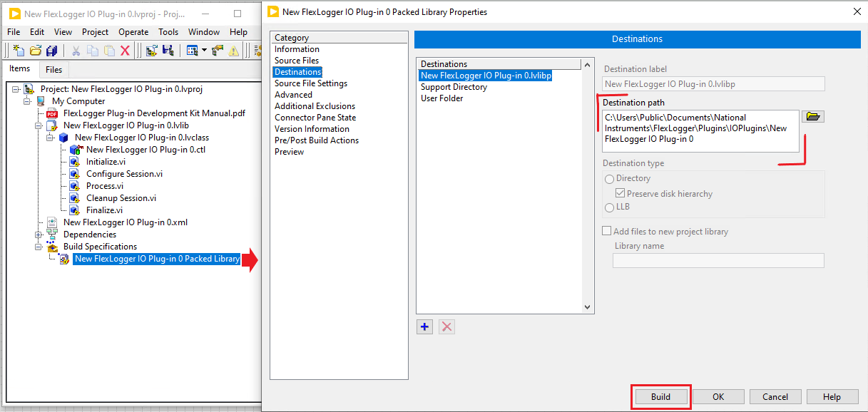
Task: Click the icon beside Finalize.vi
Action: [74, 210]
